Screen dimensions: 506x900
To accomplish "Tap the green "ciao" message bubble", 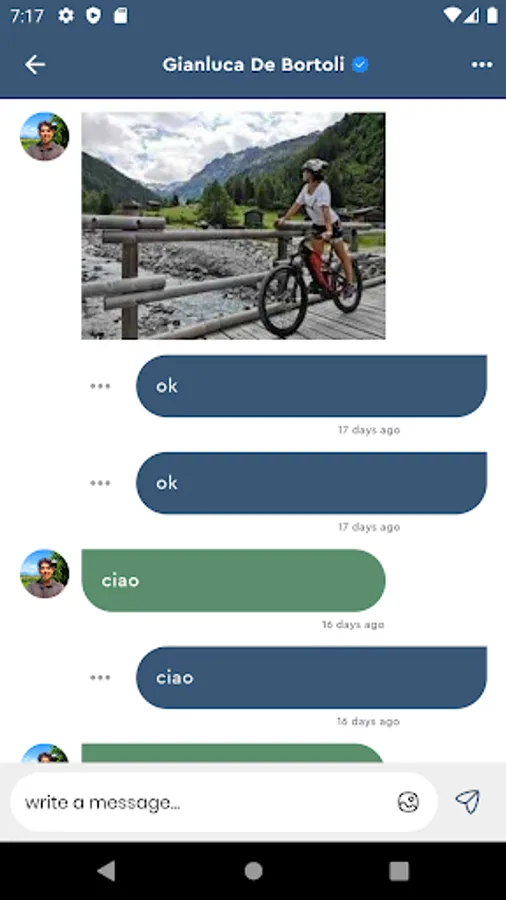I will (233, 580).
